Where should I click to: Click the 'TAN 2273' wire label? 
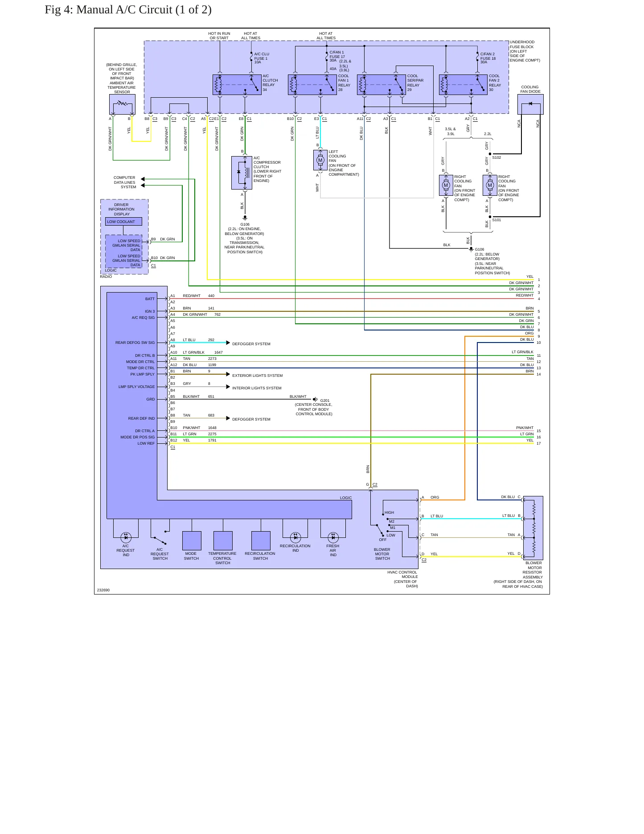[200, 359]
